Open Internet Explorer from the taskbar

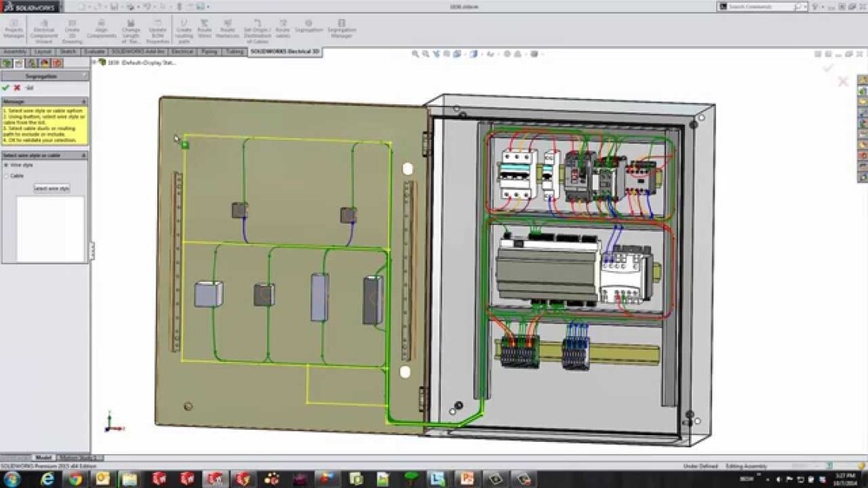point(46,478)
